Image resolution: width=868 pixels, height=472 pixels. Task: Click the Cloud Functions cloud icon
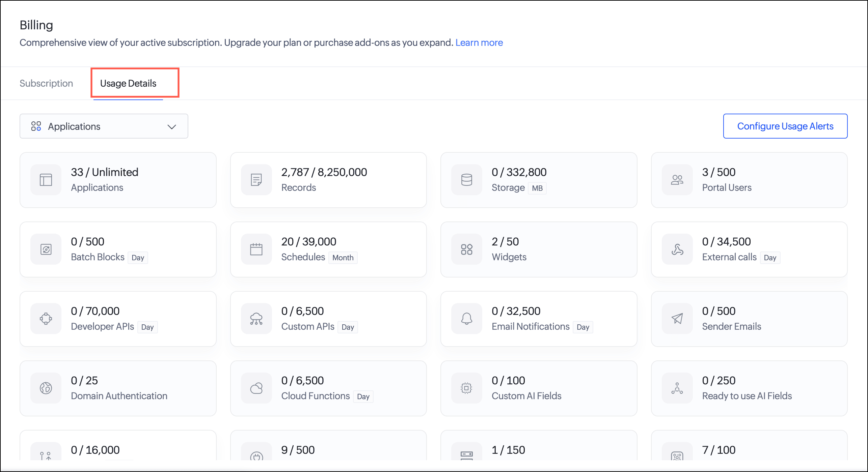tap(256, 388)
